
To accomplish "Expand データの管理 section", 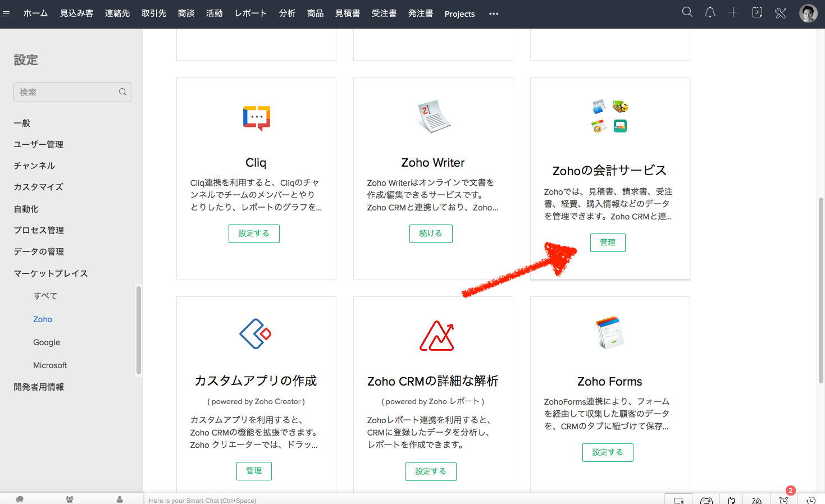I will coord(39,251).
